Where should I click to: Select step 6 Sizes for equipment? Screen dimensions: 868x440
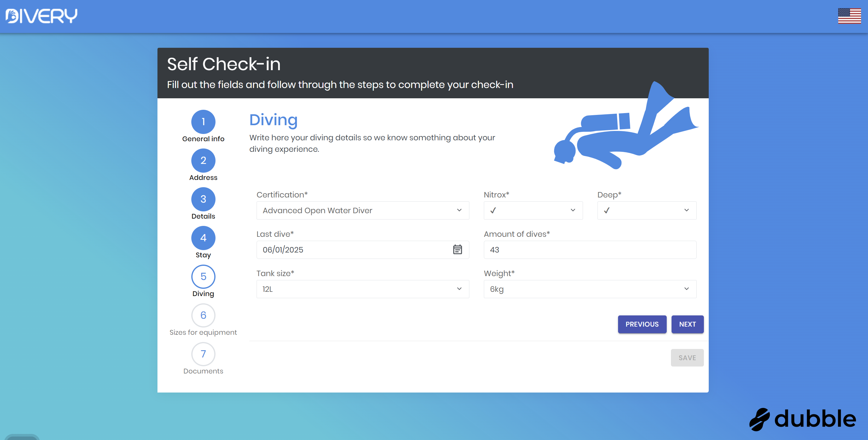pos(203,316)
